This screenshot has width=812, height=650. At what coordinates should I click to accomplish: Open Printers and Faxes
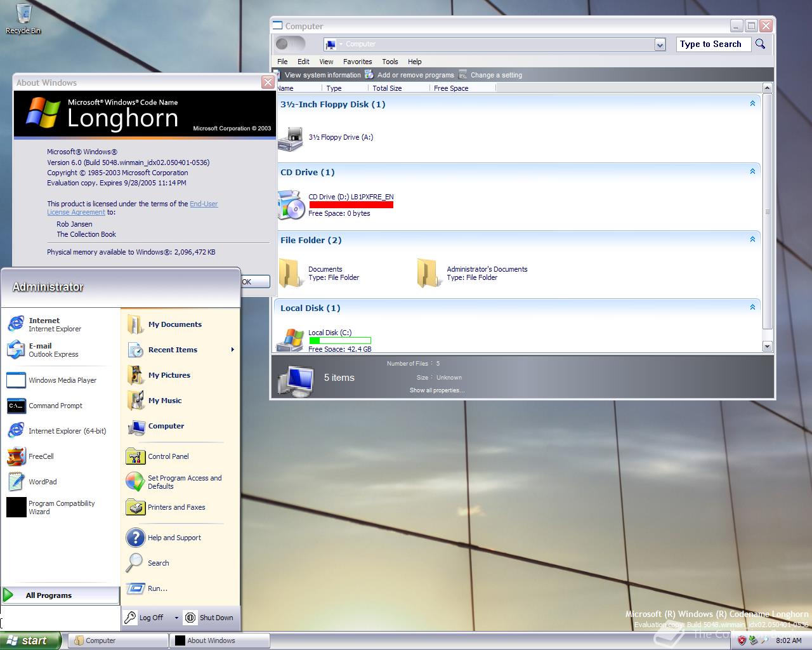[166, 507]
